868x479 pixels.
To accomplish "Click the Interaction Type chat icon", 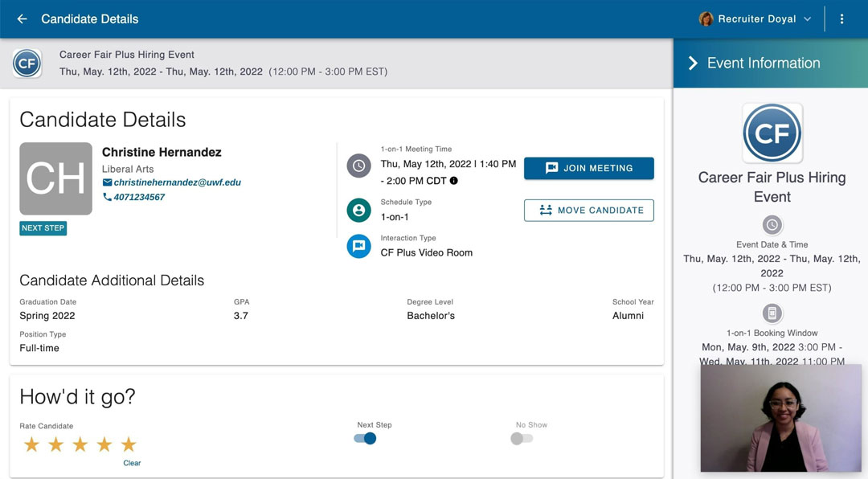I will pos(358,246).
